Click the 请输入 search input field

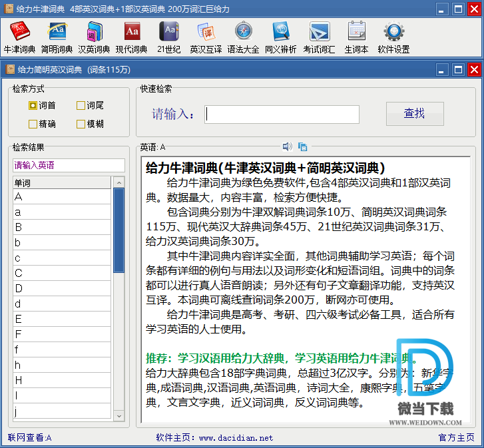point(282,114)
